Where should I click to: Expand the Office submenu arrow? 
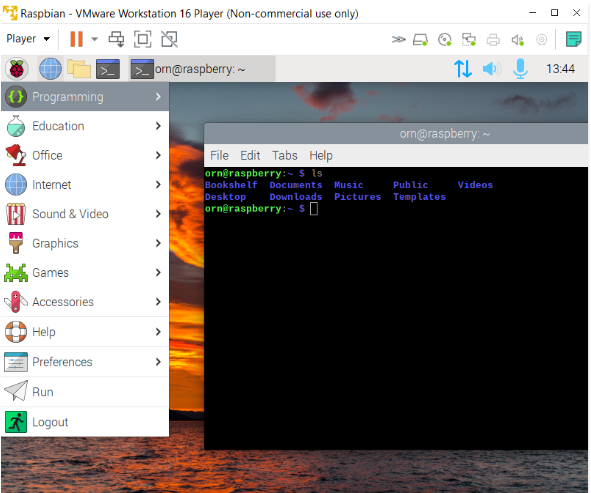158,155
